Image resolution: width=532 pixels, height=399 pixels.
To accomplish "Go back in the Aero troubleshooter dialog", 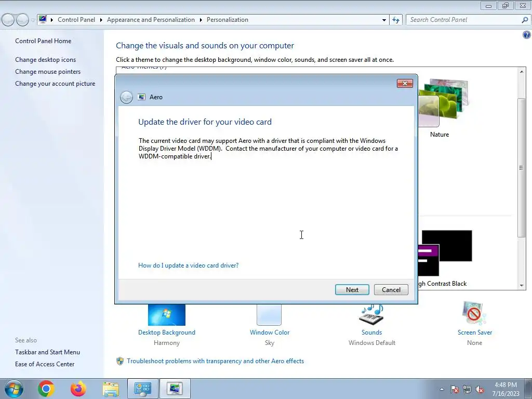I will 127,97.
